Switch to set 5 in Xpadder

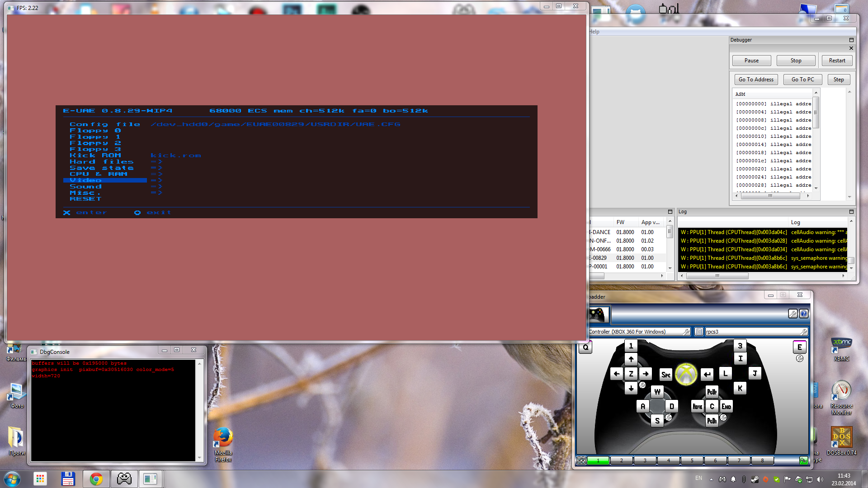(692, 460)
